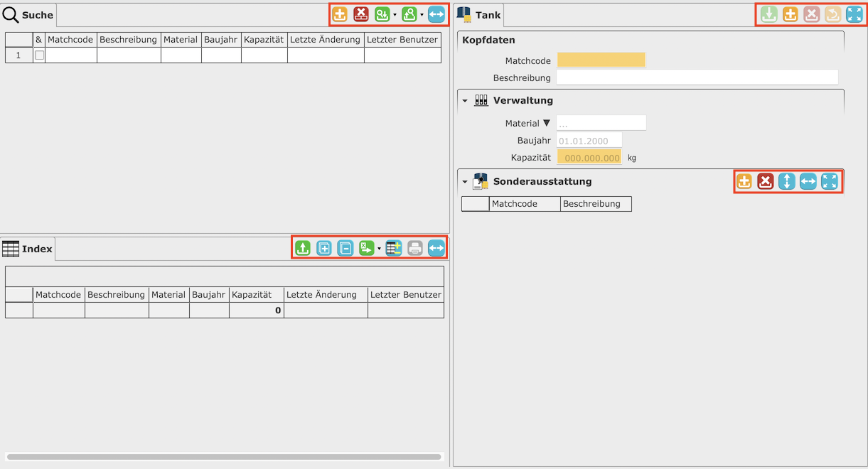Click the vertical resize arrow icon in Sonderausstattung
The height and width of the screenshot is (469, 868).
tap(786, 182)
